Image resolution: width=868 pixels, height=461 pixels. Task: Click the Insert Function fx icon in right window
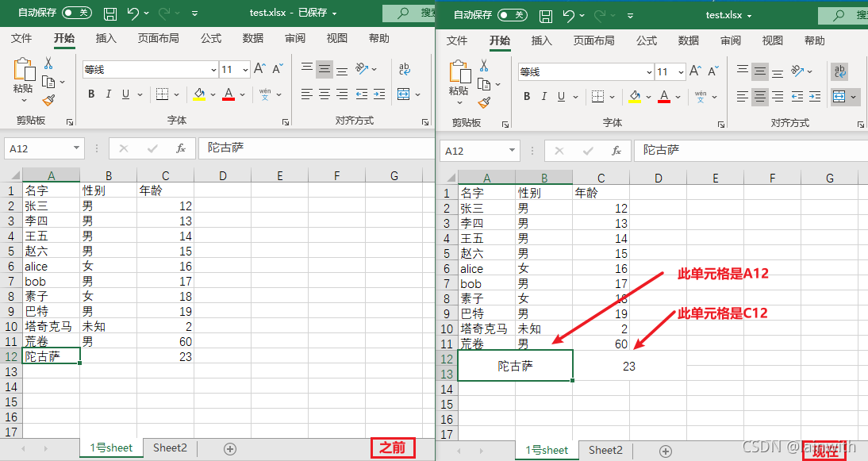[x=616, y=151]
